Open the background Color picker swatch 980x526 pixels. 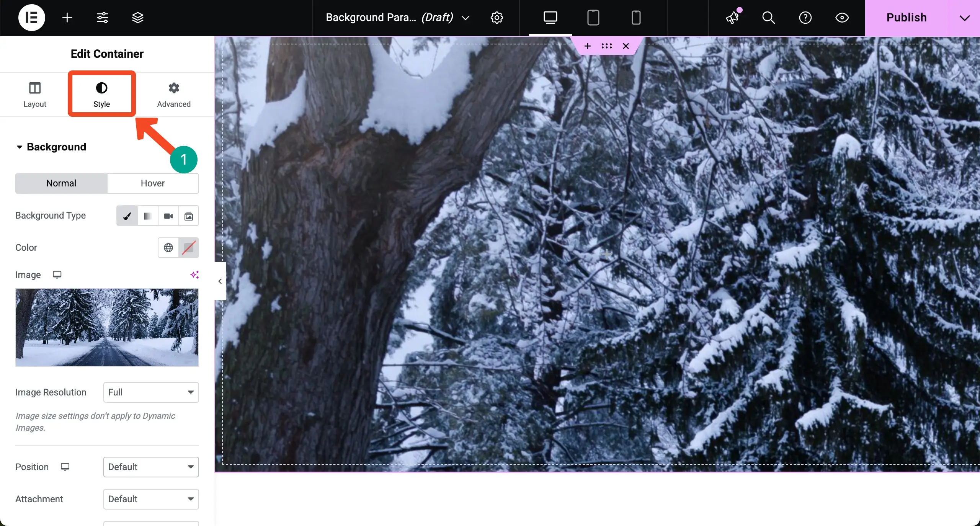pyautogui.click(x=189, y=248)
